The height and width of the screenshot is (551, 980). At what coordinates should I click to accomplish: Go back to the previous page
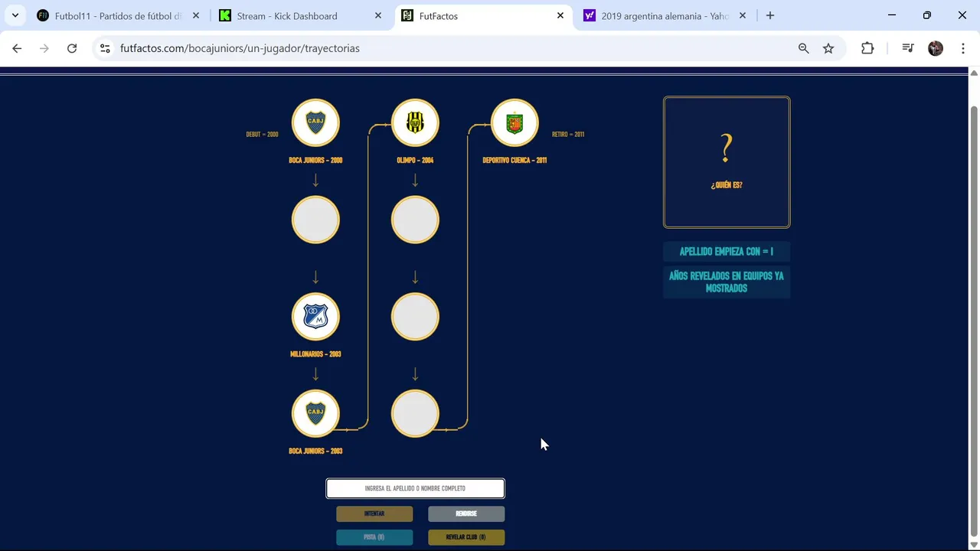[x=17, y=48]
